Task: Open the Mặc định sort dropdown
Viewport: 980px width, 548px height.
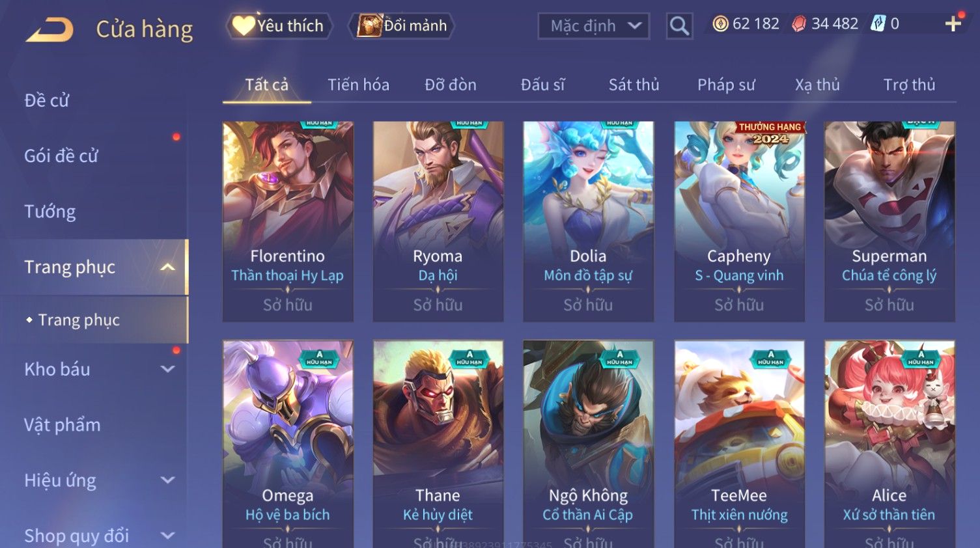Action: click(594, 26)
